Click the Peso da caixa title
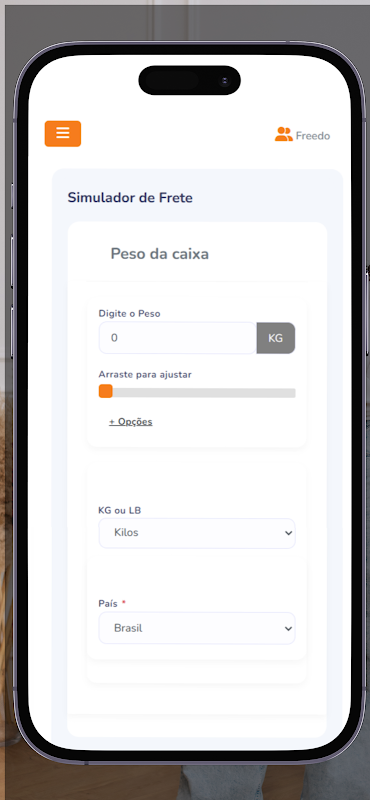This screenshot has height=800, width=370. (x=160, y=254)
